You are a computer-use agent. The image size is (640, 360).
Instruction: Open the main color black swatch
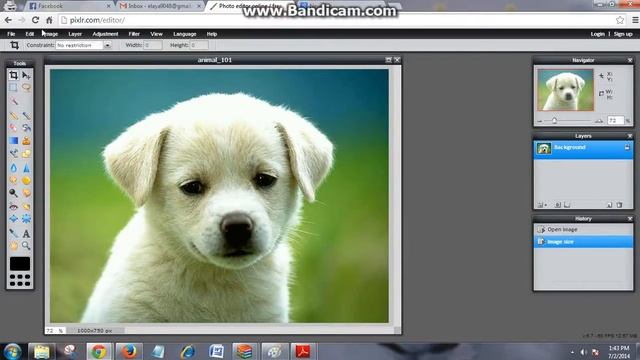20,264
